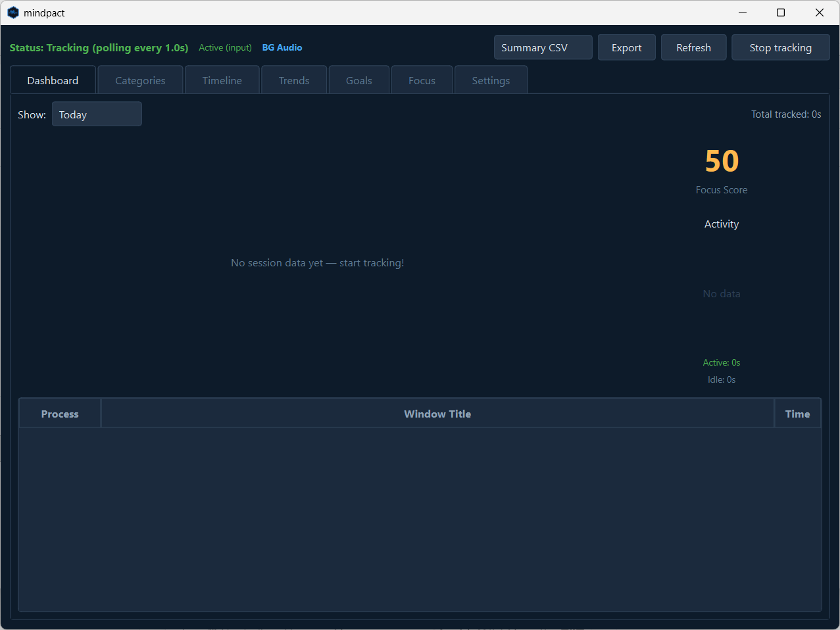Open the Summary CSV export format dropdown
Viewport: 840px width, 630px height.
tap(543, 47)
